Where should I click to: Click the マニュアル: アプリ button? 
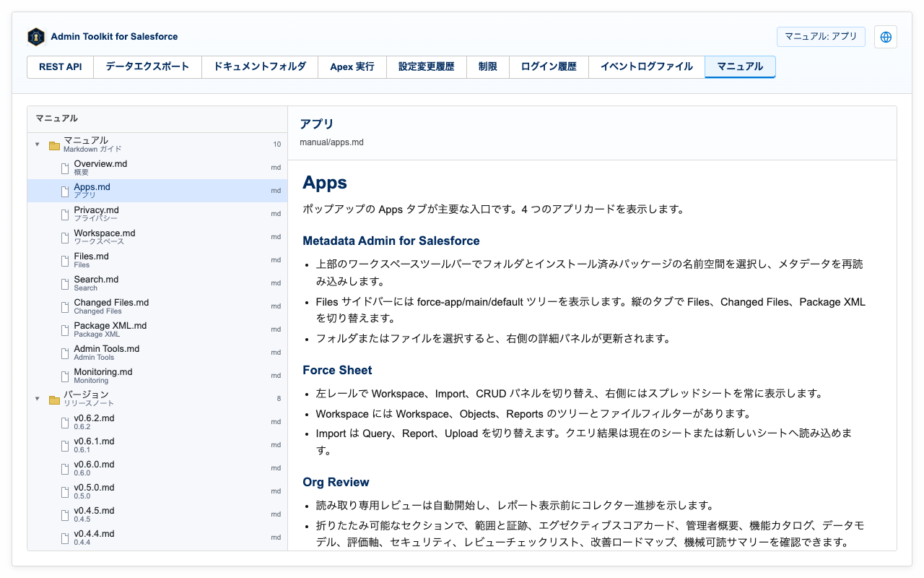click(x=821, y=37)
